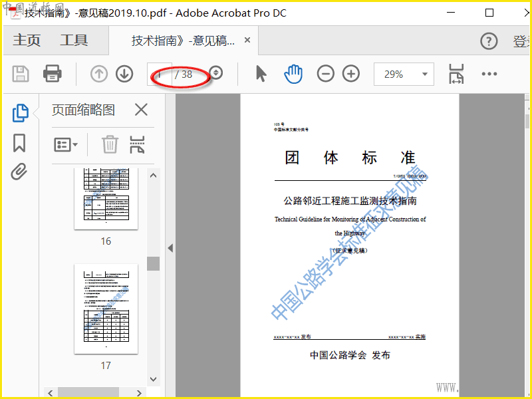Click 中国公路学会 发布 text
The width and height of the screenshot is (532, 399).
click(x=350, y=355)
